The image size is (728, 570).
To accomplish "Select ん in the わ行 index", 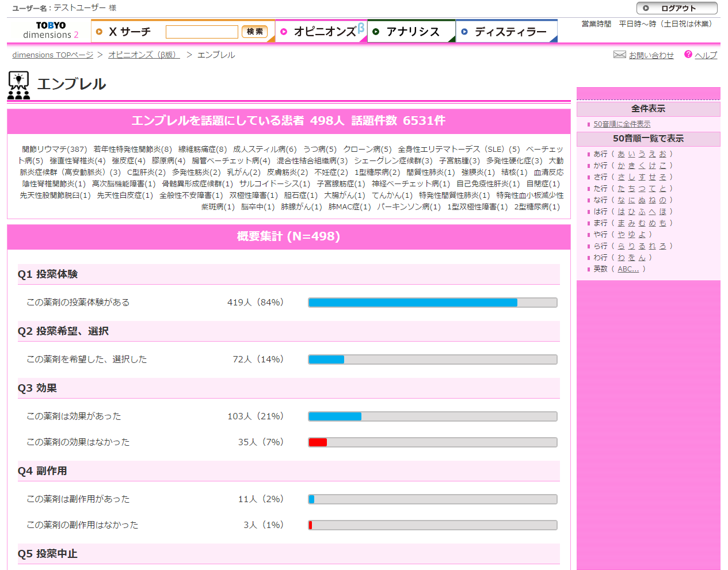I will [x=642, y=258].
